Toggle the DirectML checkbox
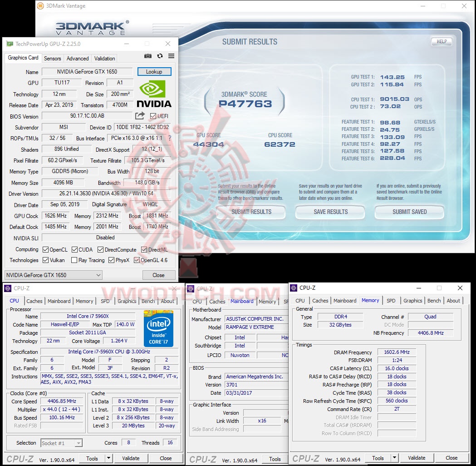Image resolution: width=476 pixels, height=466 pixels. (144, 250)
